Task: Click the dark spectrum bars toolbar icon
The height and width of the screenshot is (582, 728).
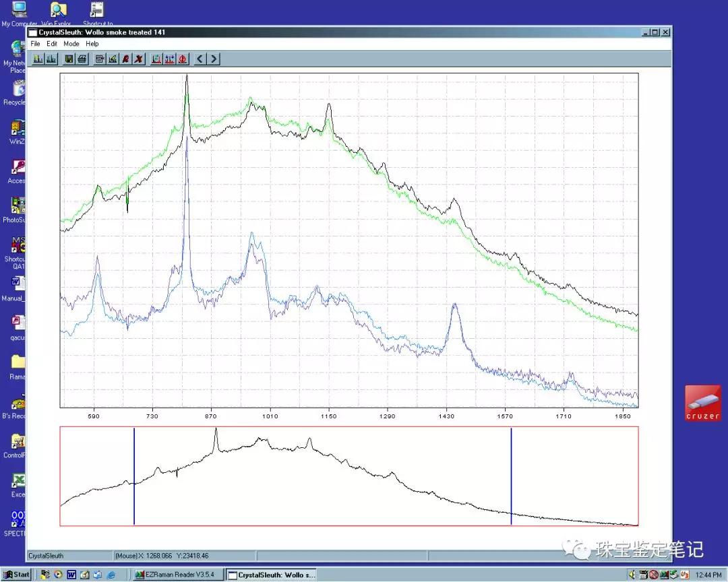Action: click(x=51, y=59)
